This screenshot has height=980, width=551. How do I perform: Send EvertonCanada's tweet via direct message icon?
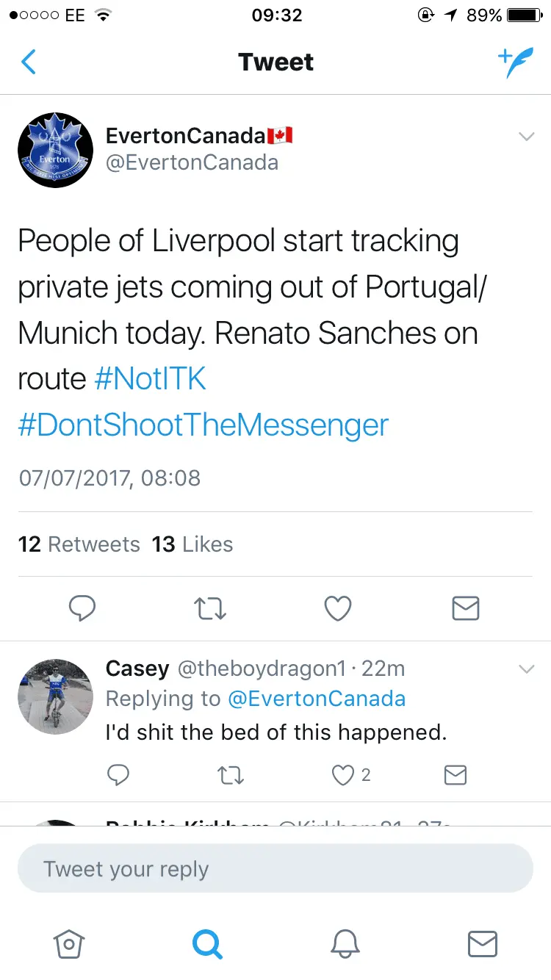pyautogui.click(x=465, y=608)
